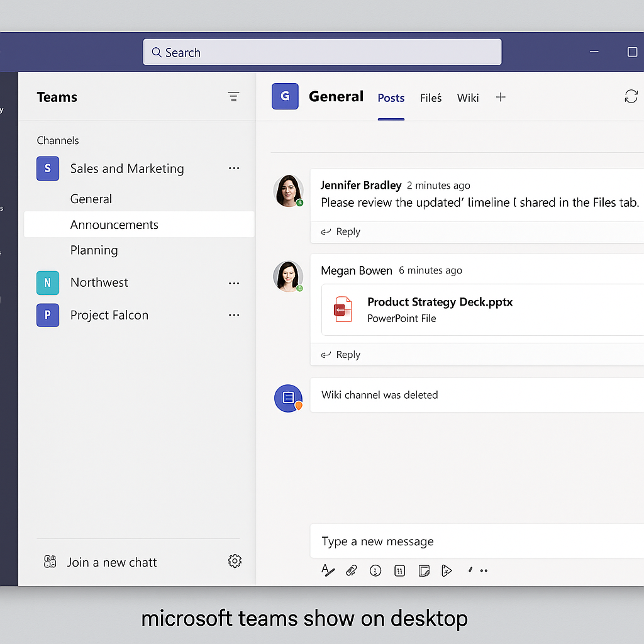Focus the Search input field

(x=322, y=52)
